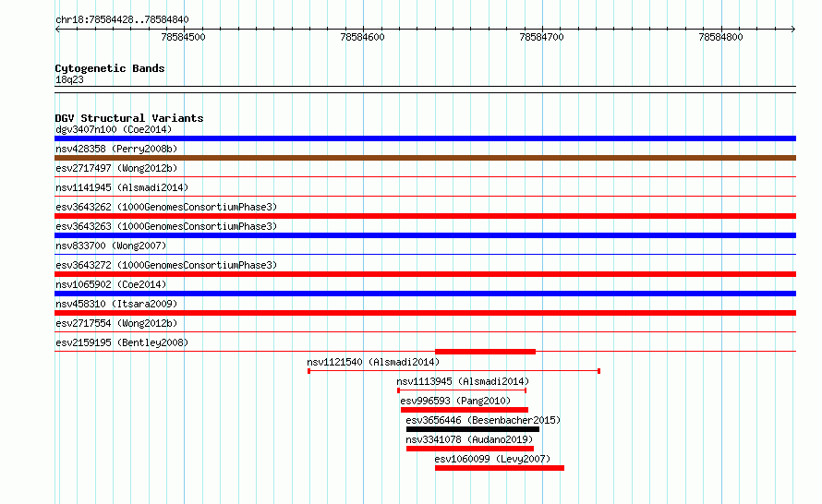Click ruler position 78584800

(x=720, y=37)
